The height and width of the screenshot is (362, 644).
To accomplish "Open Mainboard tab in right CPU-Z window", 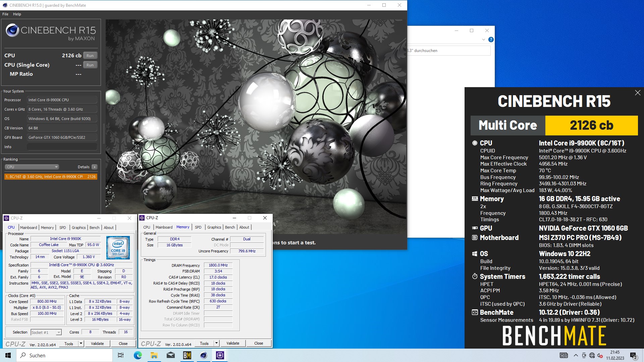I will click(164, 227).
